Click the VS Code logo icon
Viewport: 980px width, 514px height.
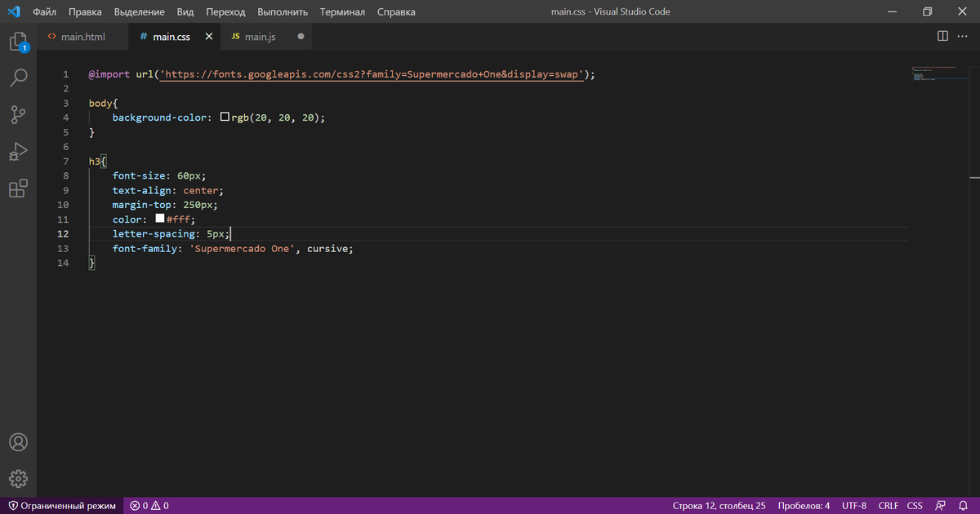[x=14, y=12]
